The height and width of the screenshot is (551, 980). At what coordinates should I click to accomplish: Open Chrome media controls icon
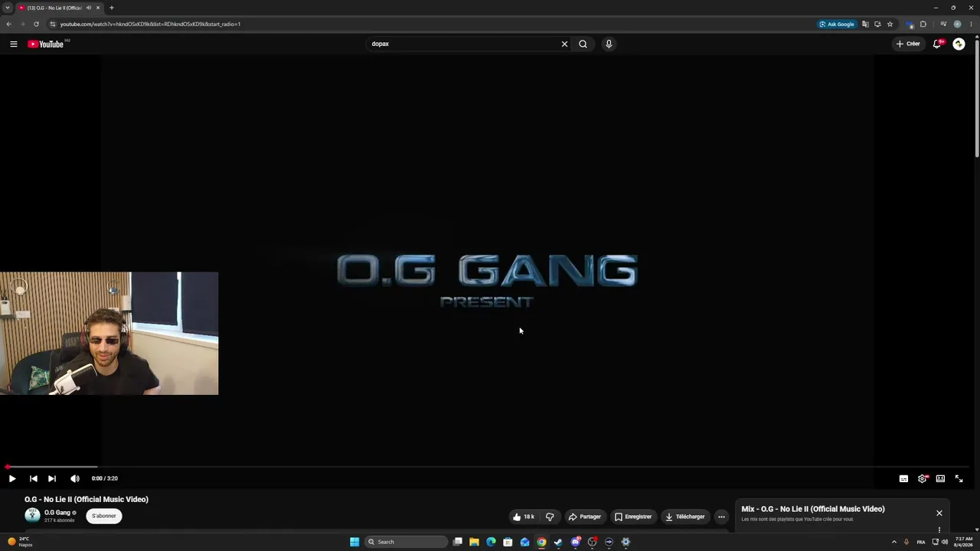coord(944,24)
